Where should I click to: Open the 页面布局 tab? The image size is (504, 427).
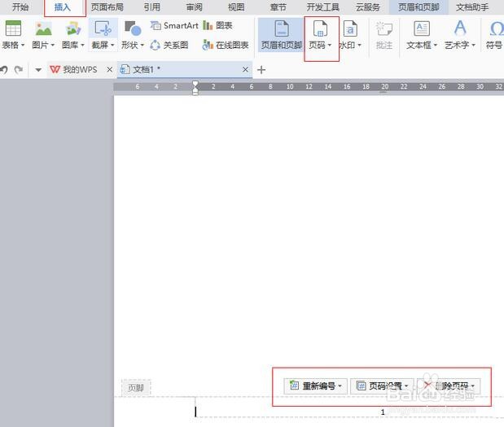(107, 7)
